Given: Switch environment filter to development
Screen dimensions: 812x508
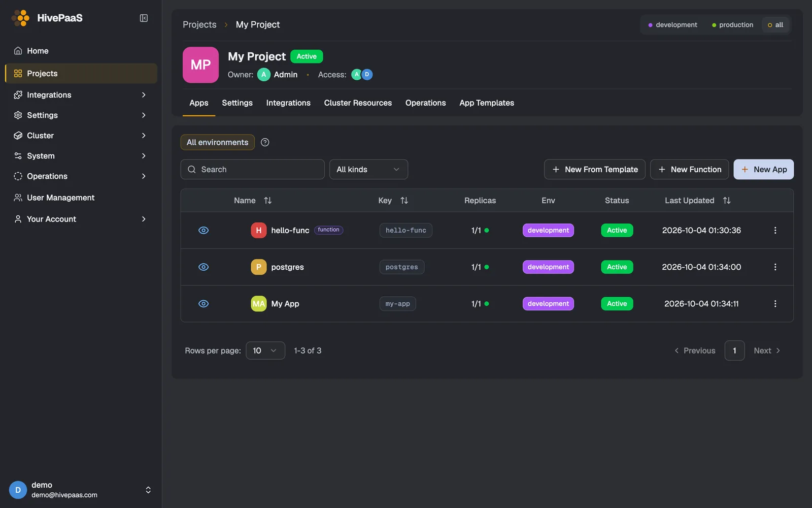Looking at the screenshot, I should (672, 25).
